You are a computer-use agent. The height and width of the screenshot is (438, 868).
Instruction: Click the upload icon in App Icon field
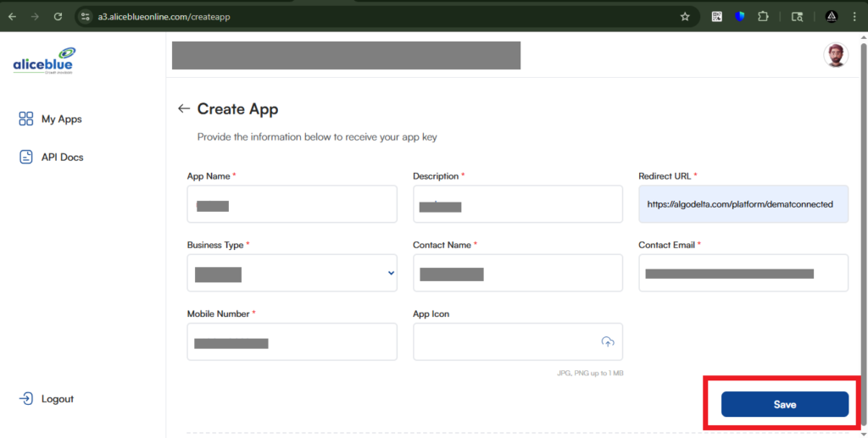[607, 341]
